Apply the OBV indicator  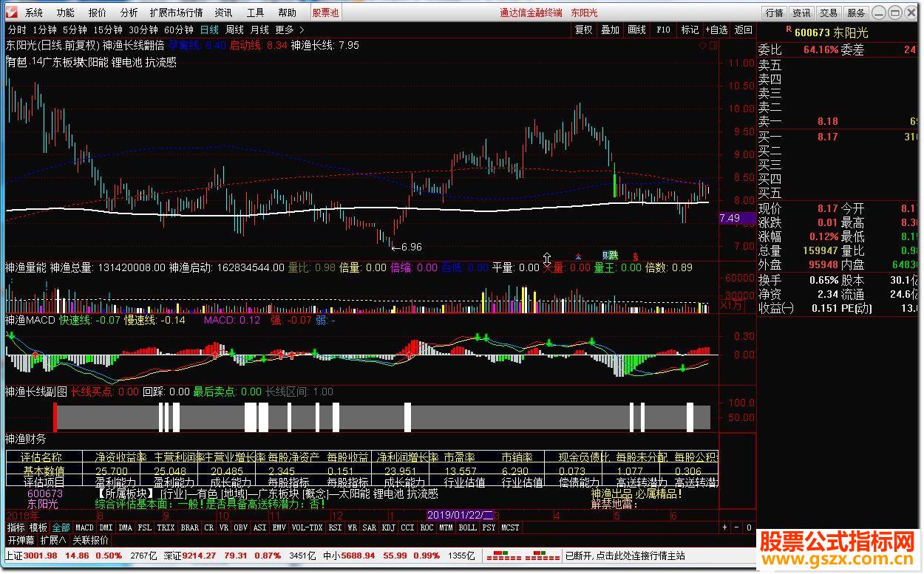click(x=241, y=527)
